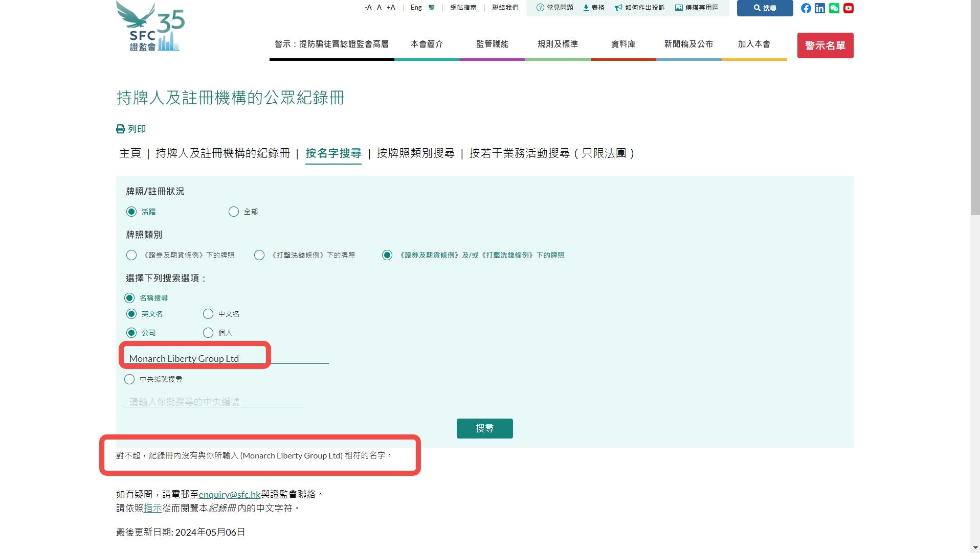Select 中文名 radio
This screenshot has width=980, height=553.
(208, 314)
